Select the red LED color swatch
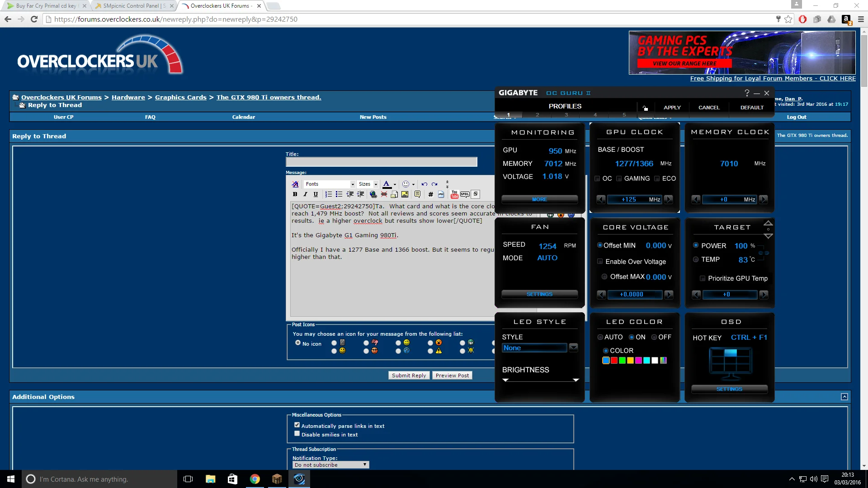 [x=614, y=360]
